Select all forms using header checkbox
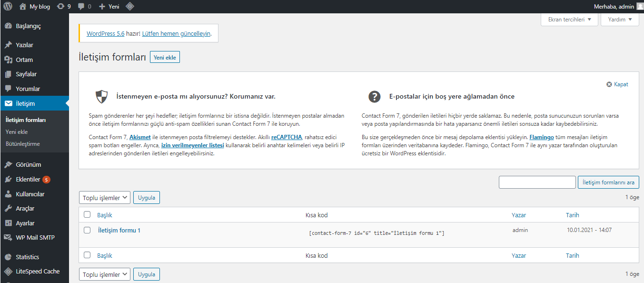Viewport: 644px width, 283px height. point(87,214)
